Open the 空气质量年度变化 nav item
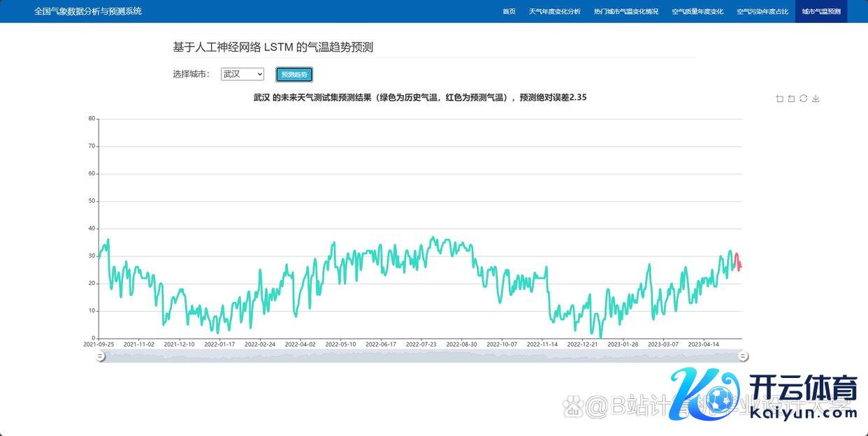This screenshot has width=868, height=436. tap(697, 12)
